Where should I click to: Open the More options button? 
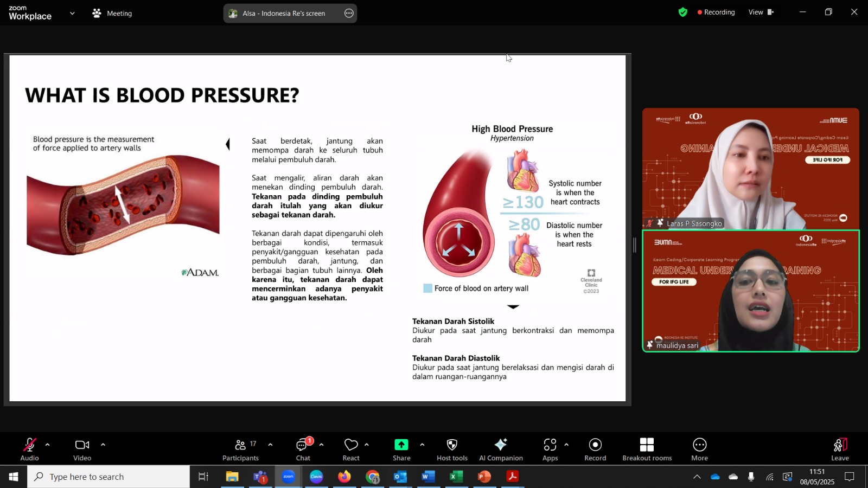pyautogui.click(x=699, y=450)
